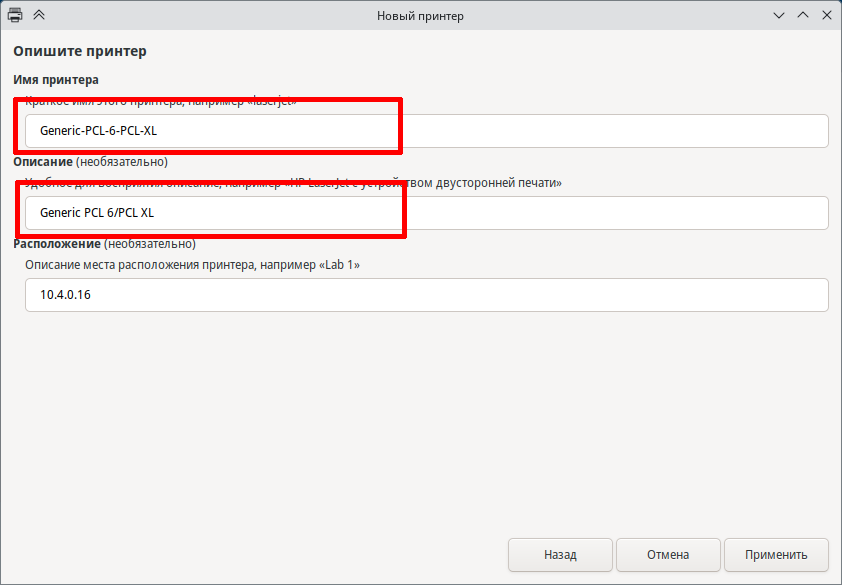Click the description field Generic PCL 6/PCL XL
Screen dimensions: 842x585
[426, 213]
